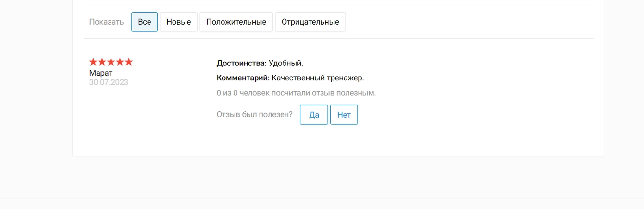Screen dimensions: 644x209
Task: Click the fourth red rating star
Action: pyautogui.click(x=120, y=62)
